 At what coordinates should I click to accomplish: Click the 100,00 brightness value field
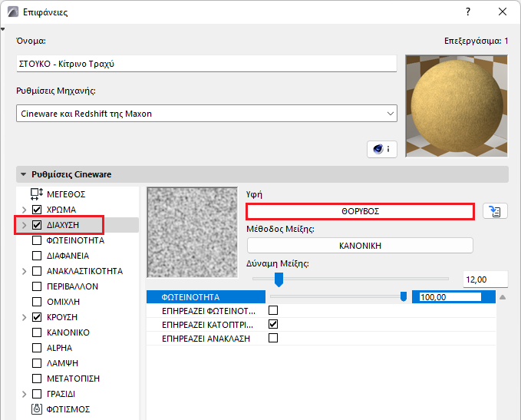click(450, 297)
